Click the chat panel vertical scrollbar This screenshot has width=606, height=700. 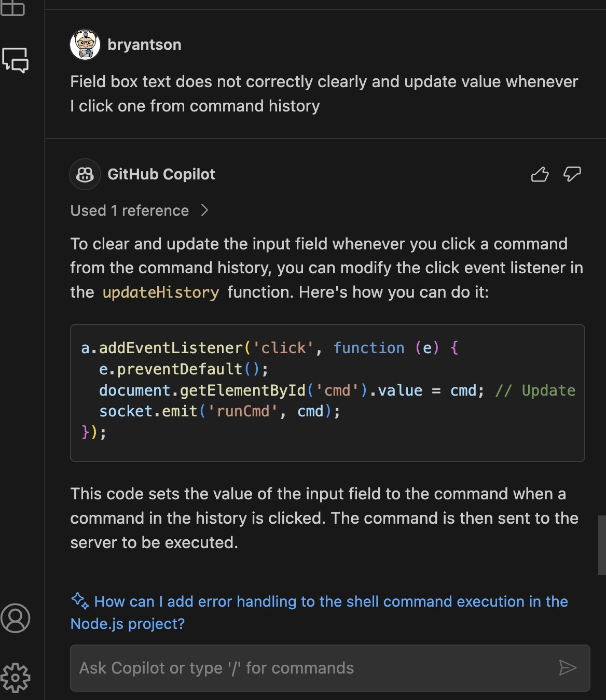pos(602,545)
